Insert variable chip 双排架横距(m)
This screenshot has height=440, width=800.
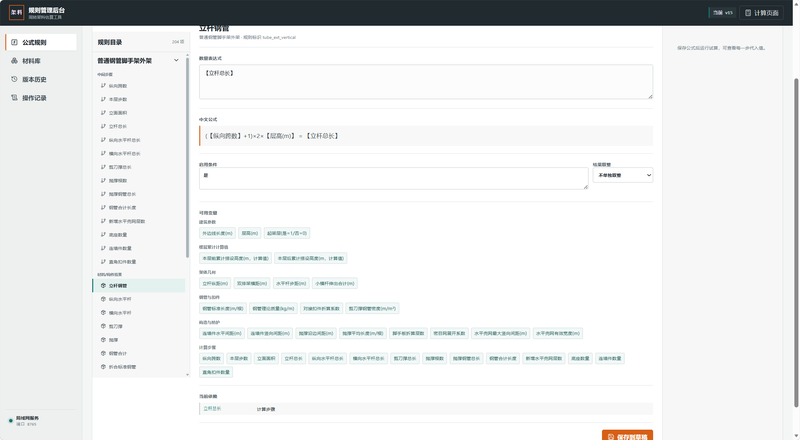coord(252,283)
